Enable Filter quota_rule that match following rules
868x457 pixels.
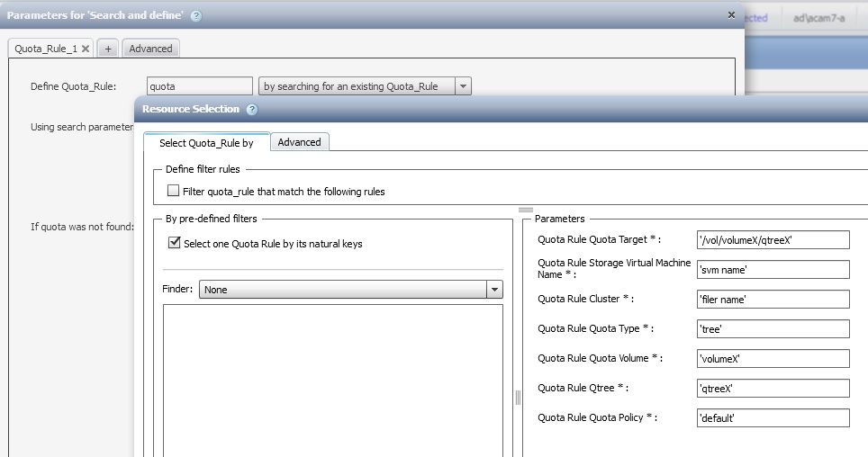[x=175, y=191]
